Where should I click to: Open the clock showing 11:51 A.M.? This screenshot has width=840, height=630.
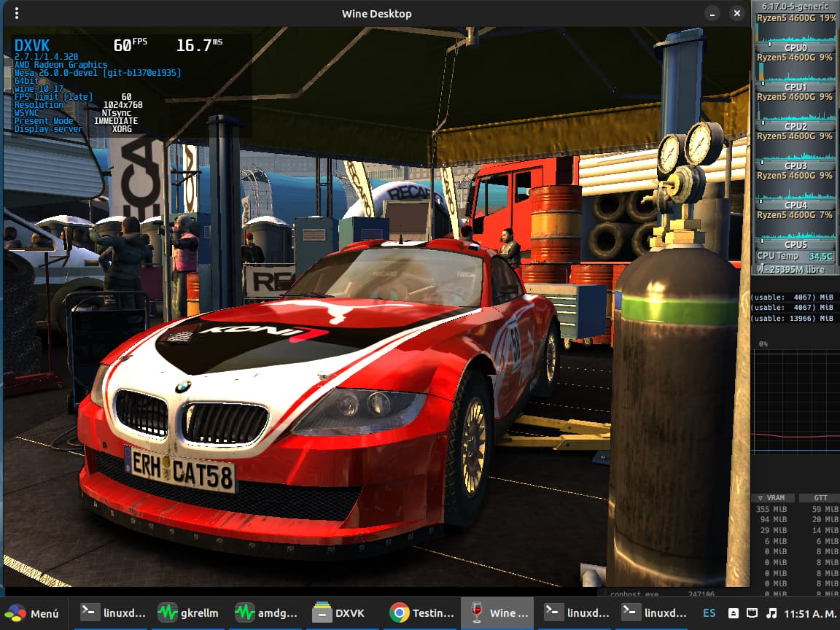point(809,613)
